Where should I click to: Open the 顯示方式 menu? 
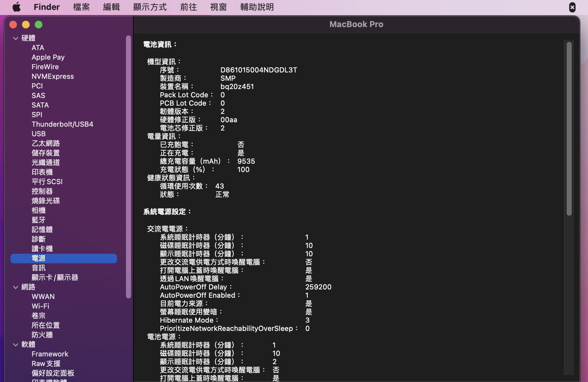point(150,7)
